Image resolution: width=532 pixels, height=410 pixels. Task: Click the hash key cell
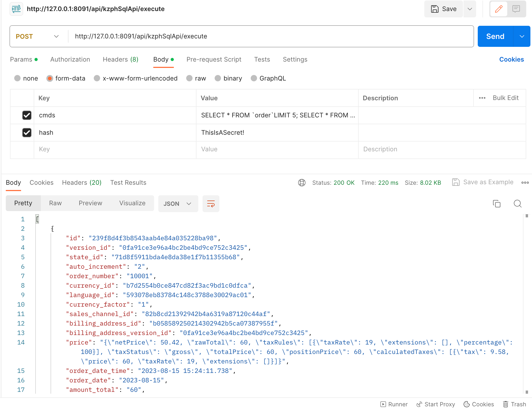[115, 133]
